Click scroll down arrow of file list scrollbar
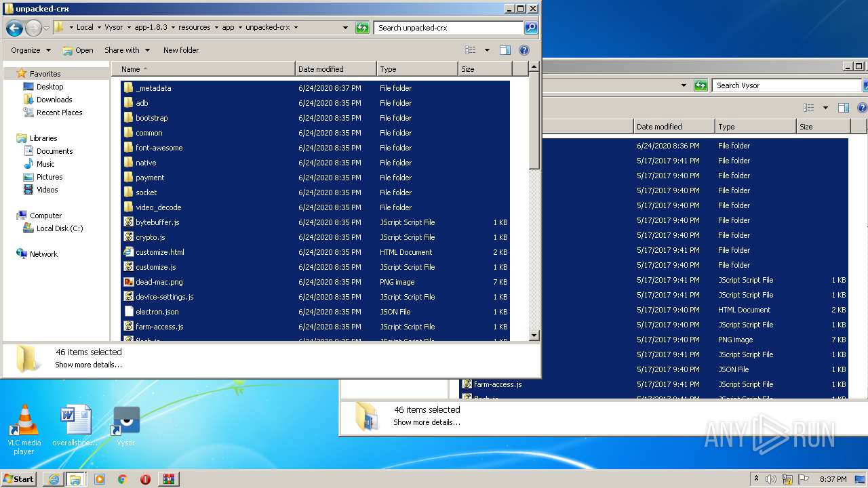Viewport: 868px width, 488px height. (534, 335)
